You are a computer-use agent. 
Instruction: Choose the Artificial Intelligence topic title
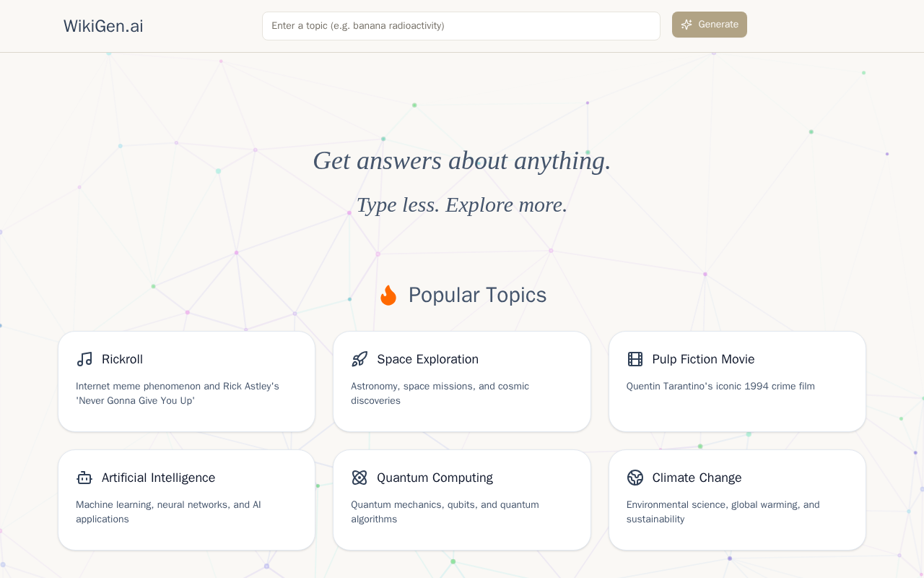point(158,478)
